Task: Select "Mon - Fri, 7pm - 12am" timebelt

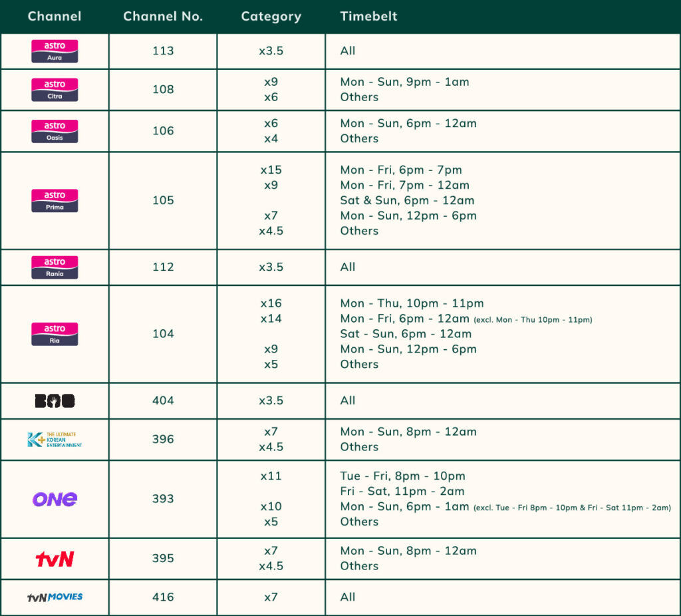Action: 405,185
